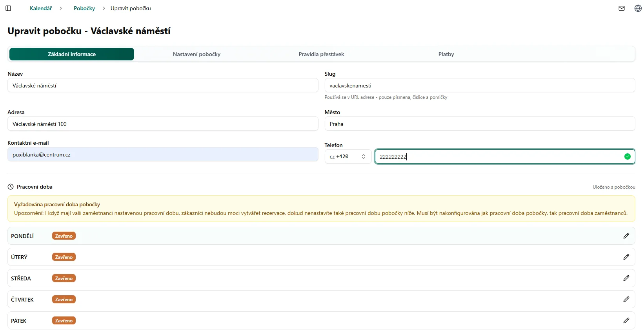This screenshot has width=644, height=331.
Task: Toggle the sidebar panel icon
Action: [x=8, y=8]
